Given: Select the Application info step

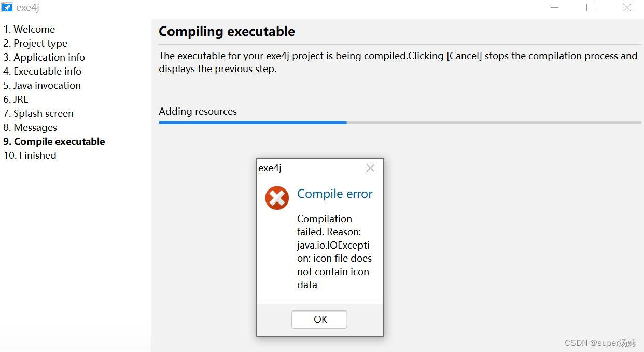Looking at the screenshot, I should point(44,57).
